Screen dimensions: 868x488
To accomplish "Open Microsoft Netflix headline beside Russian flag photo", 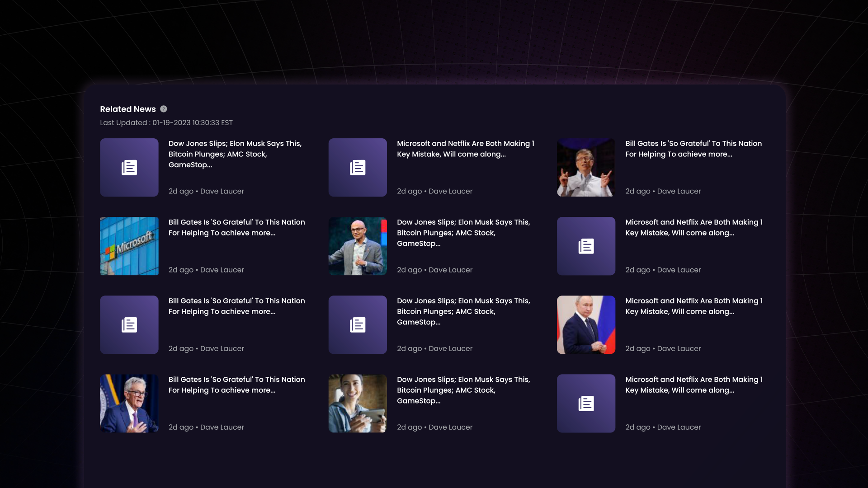I will click(693, 306).
